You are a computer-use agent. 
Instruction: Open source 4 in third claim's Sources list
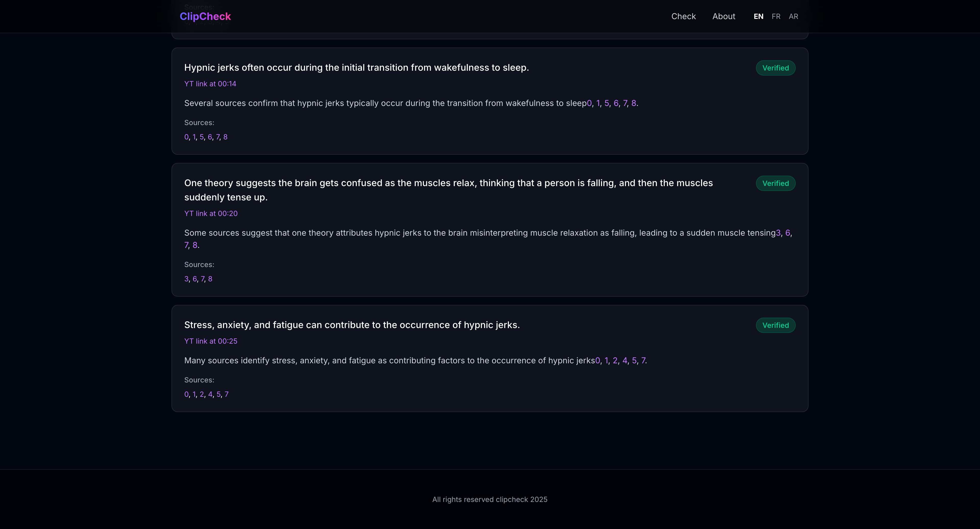tap(210, 394)
